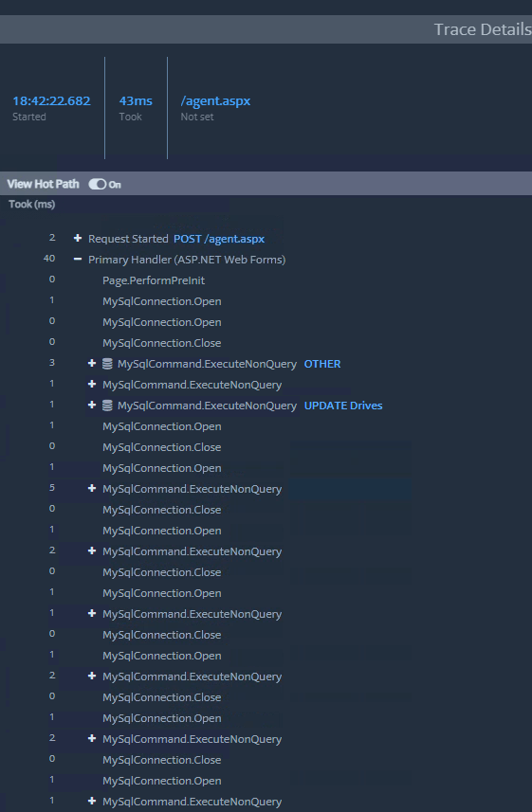Click the database icon beside UPDATE Drives
The image size is (532, 812).
[107, 406]
